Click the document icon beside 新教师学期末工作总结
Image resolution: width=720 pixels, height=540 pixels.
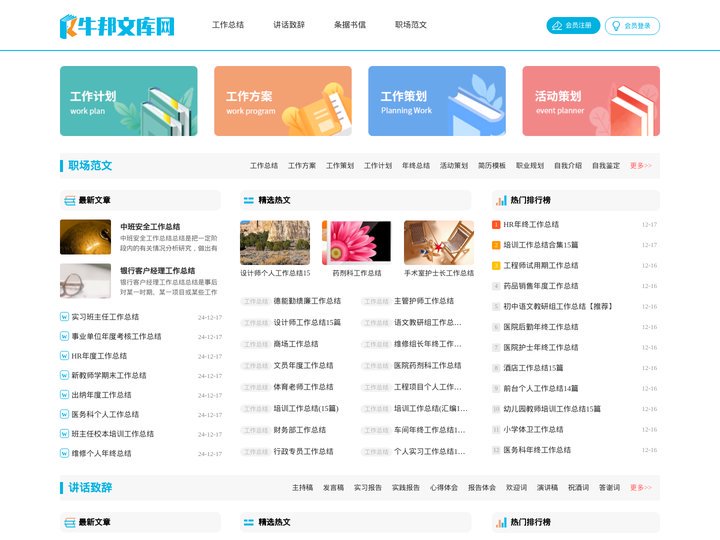tap(65, 375)
